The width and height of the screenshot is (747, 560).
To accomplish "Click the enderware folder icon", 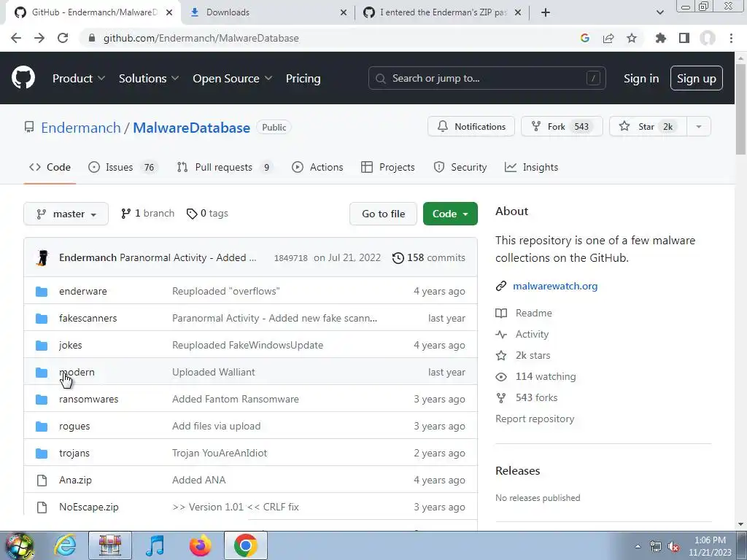I will (42, 291).
